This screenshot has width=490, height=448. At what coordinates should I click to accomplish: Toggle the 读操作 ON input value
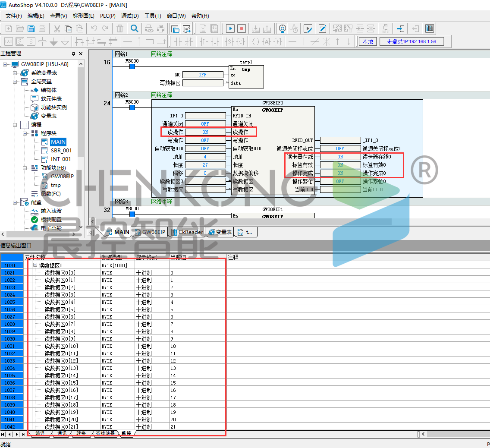(x=205, y=132)
